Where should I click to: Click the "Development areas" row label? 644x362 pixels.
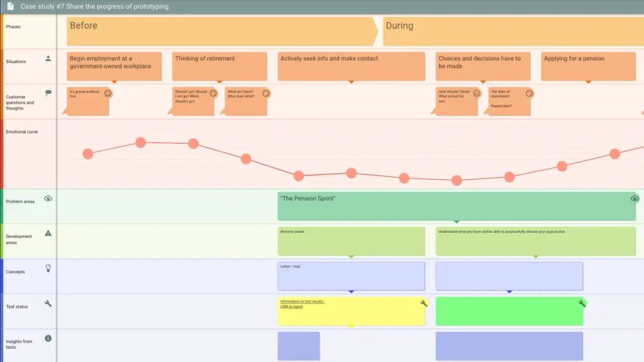tap(18, 239)
